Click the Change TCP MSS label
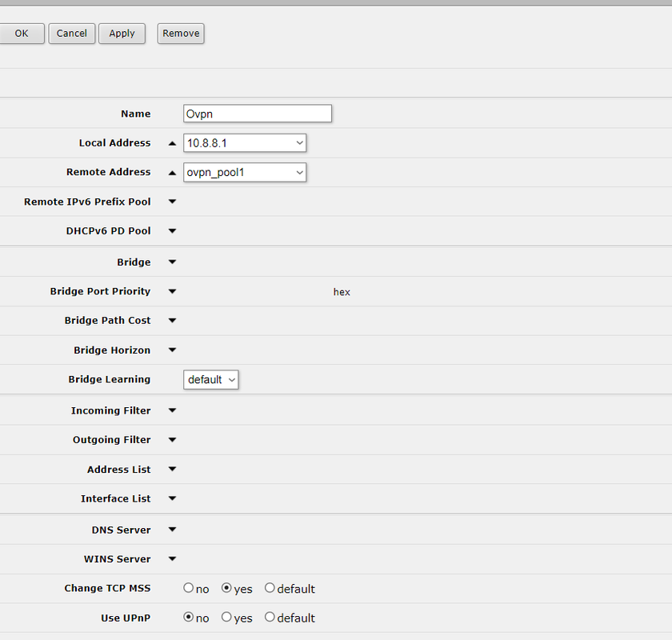 [107, 588]
